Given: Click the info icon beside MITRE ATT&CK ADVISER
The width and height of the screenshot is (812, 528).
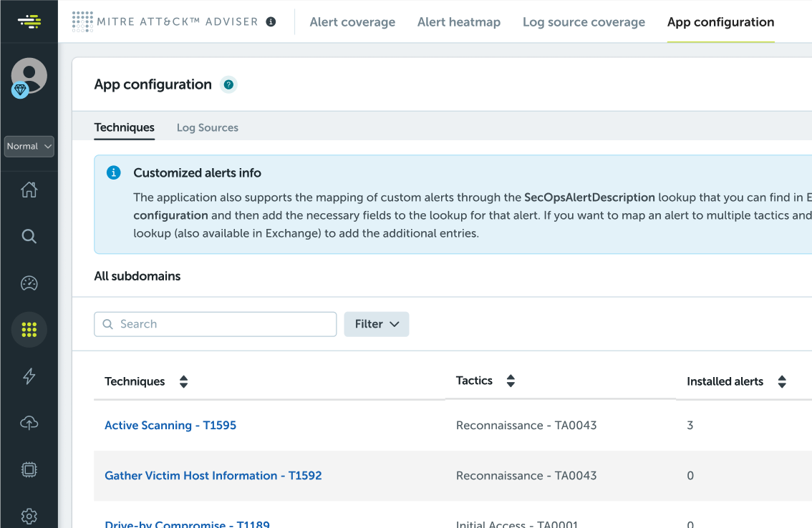Looking at the screenshot, I should click(x=271, y=21).
